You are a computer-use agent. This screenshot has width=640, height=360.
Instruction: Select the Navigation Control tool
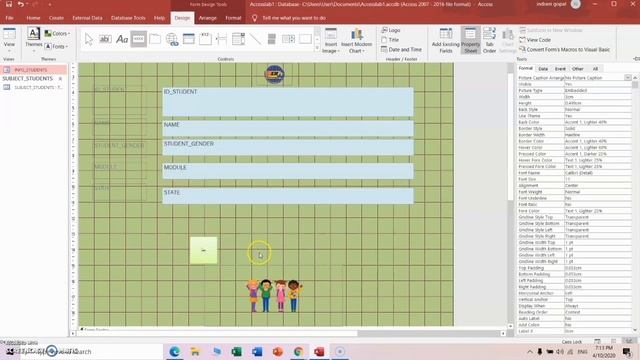pyautogui.click(x=189, y=39)
